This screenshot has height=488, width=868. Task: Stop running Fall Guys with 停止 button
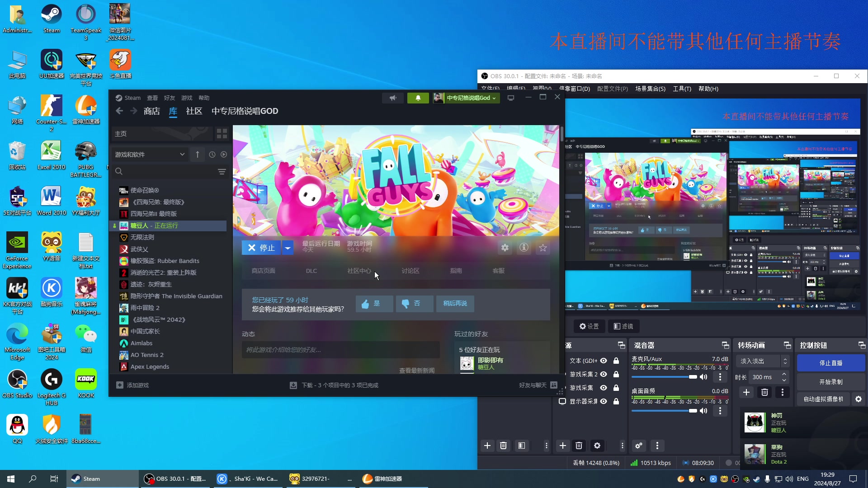[x=261, y=248]
